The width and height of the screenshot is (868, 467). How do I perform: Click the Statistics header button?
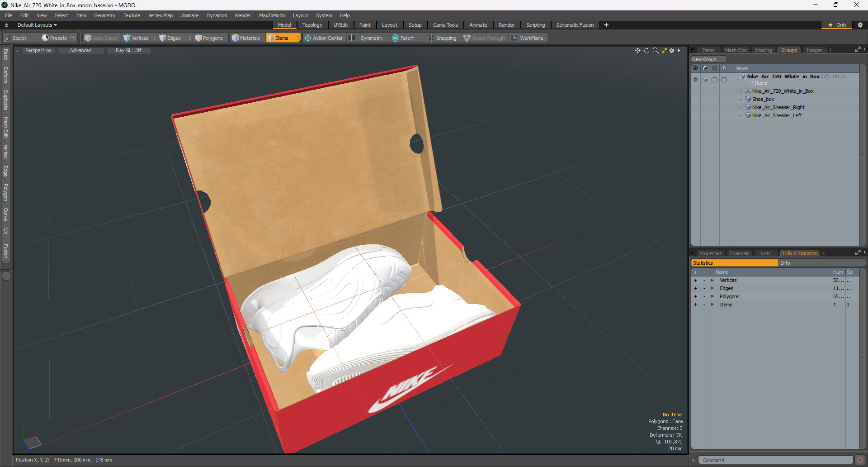[x=735, y=263]
